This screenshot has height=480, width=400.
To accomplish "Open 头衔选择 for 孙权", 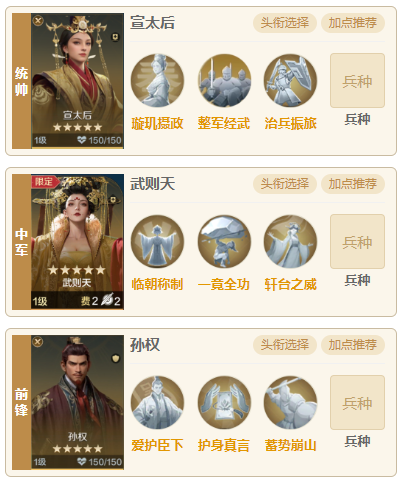I will [285, 345].
